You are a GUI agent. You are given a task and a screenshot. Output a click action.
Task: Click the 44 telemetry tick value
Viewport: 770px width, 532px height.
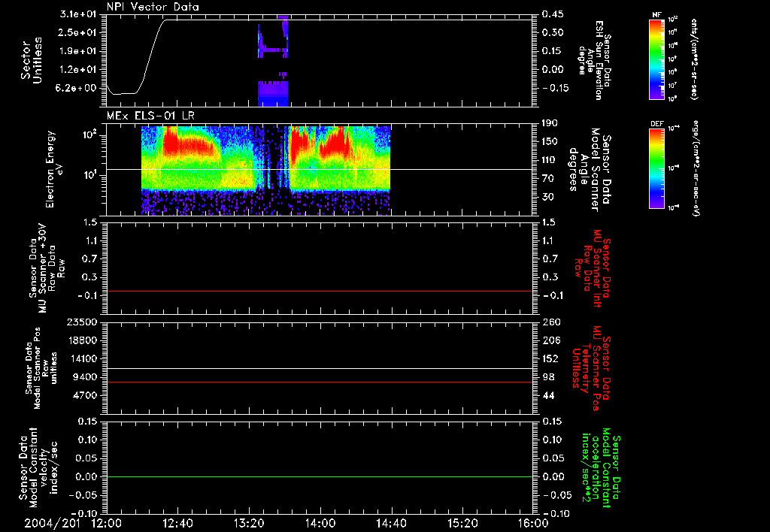(548, 395)
